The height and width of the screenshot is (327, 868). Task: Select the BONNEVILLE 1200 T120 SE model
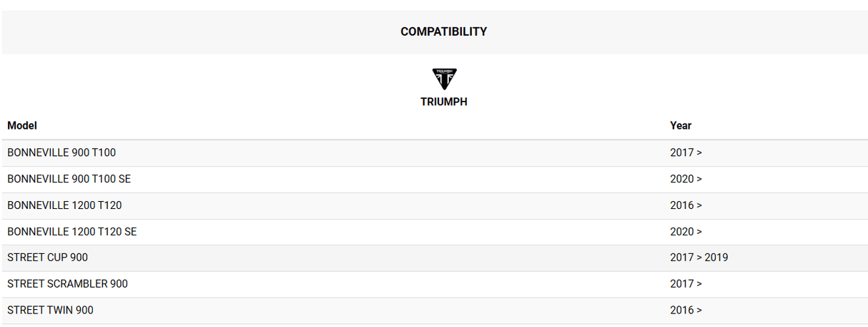[71, 232]
